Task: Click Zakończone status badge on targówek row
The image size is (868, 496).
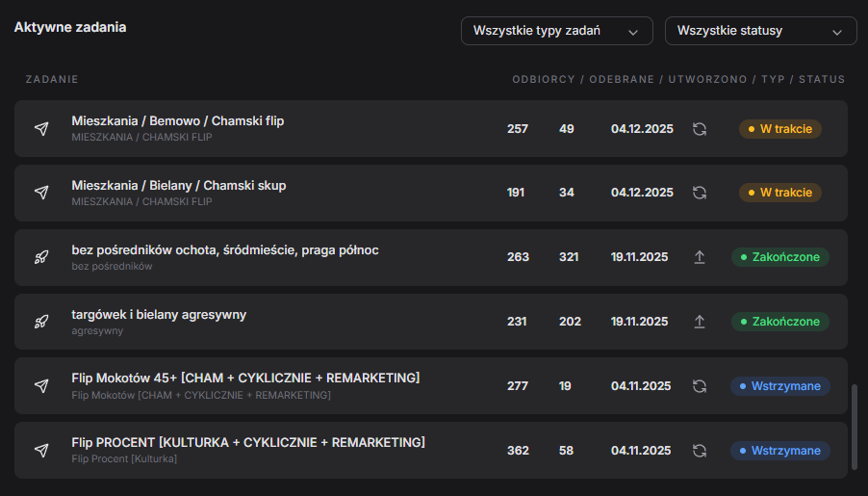Action: click(x=779, y=322)
